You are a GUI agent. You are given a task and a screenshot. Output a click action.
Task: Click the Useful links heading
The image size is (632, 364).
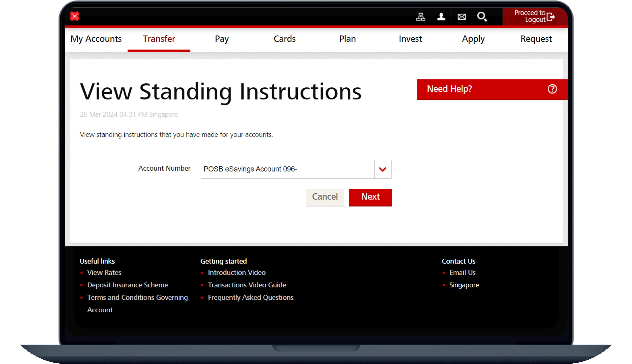(97, 261)
